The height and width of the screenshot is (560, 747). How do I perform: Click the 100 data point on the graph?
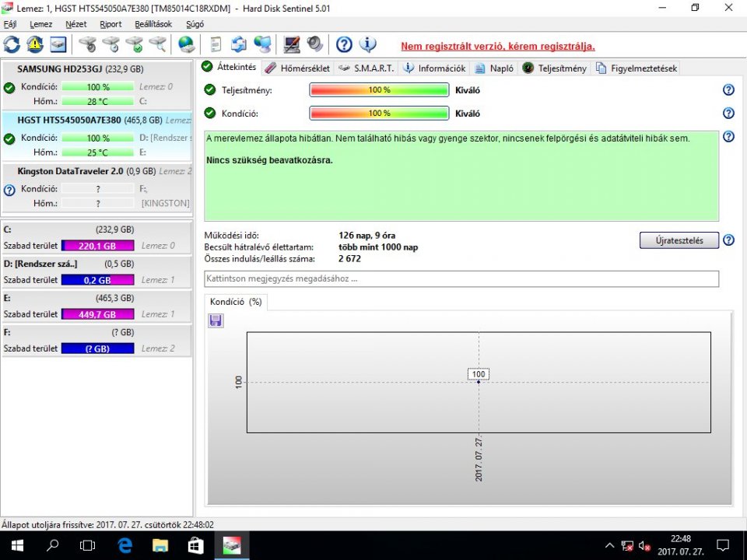coord(479,382)
